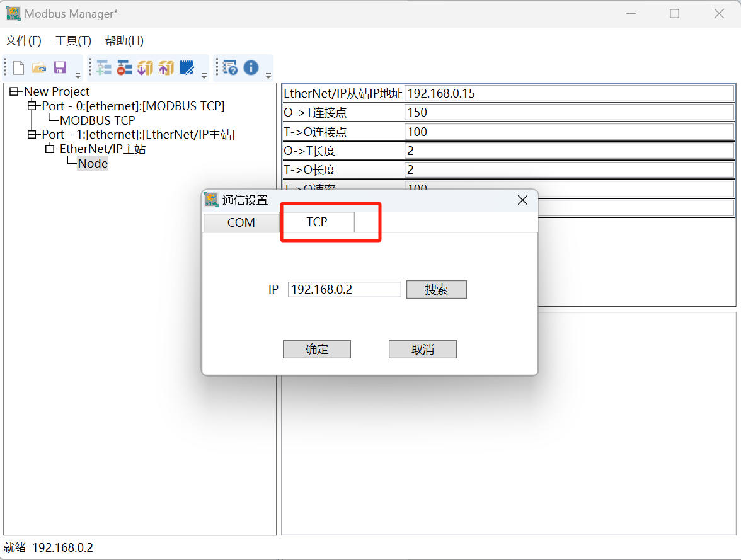741x560 pixels.
Task: Click the Add node toolbar icon
Action: [x=103, y=68]
